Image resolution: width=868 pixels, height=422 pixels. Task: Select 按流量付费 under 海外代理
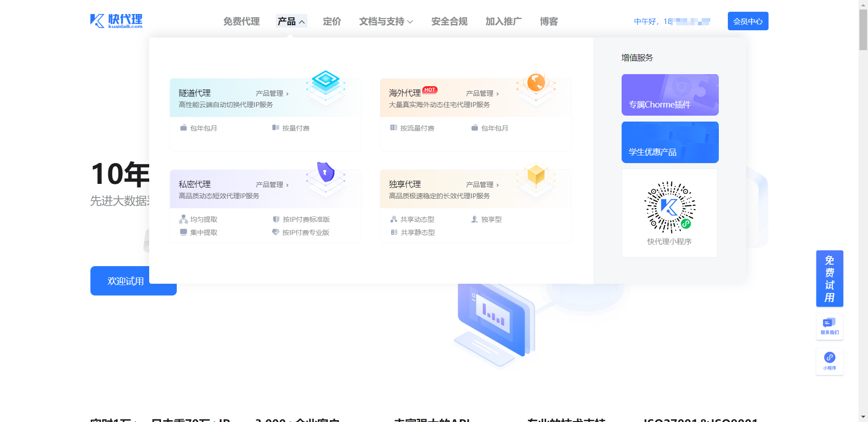(417, 128)
